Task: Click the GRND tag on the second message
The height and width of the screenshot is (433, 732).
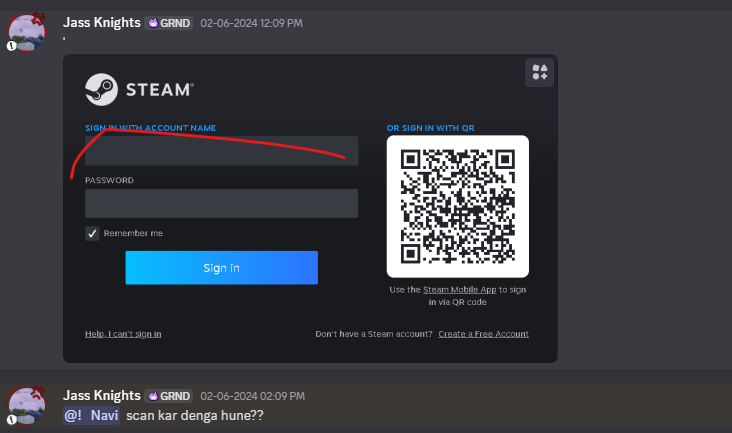Action: (x=169, y=396)
